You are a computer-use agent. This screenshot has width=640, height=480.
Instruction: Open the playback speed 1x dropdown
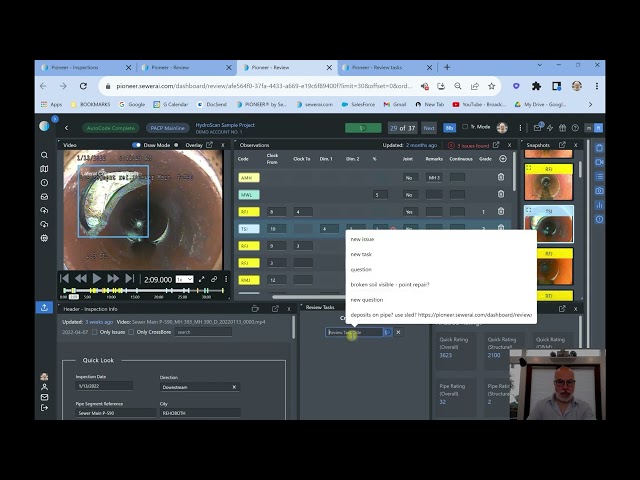(184, 279)
